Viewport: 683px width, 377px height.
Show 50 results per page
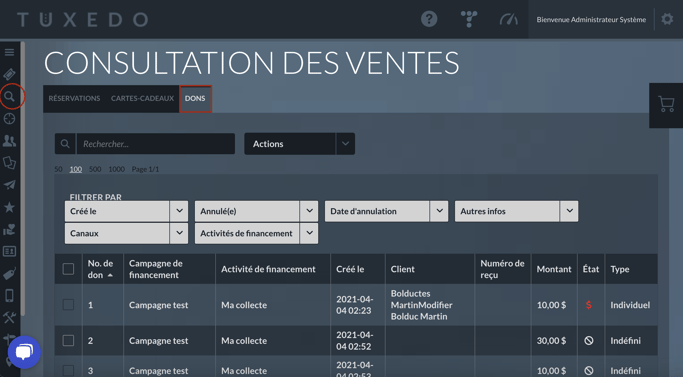[x=58, y=169]
